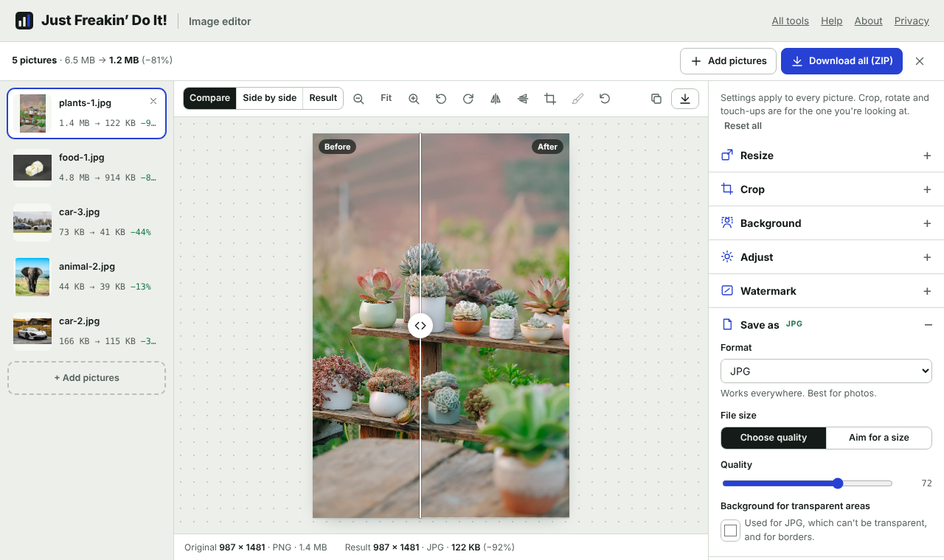Expand the Watermark section
The height and width of the screenshot is (560, 944).
click(826, 291)
